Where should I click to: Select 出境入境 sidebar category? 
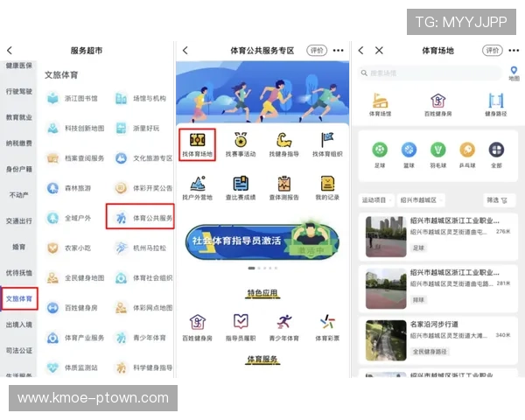(x=18, y=325)
